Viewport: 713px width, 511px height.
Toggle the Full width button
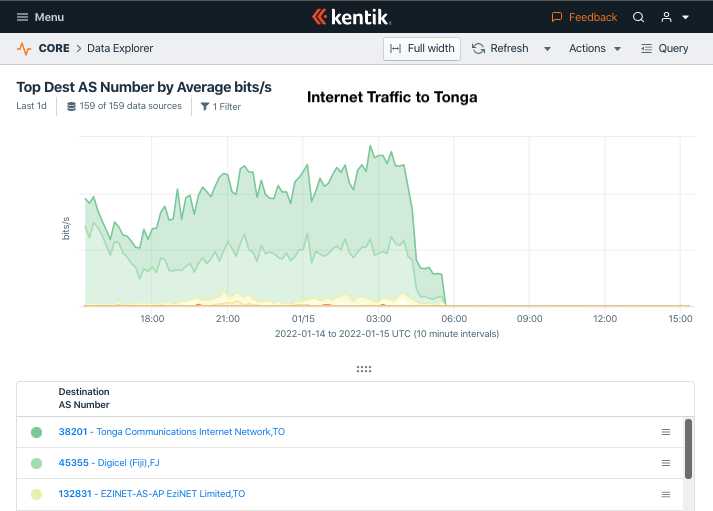tap(422, 49)
